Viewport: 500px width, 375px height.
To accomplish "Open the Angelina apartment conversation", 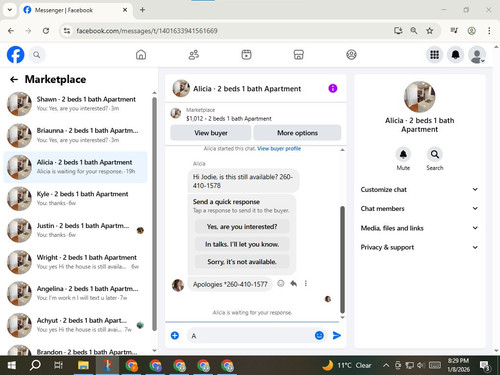I will [76, 293].
